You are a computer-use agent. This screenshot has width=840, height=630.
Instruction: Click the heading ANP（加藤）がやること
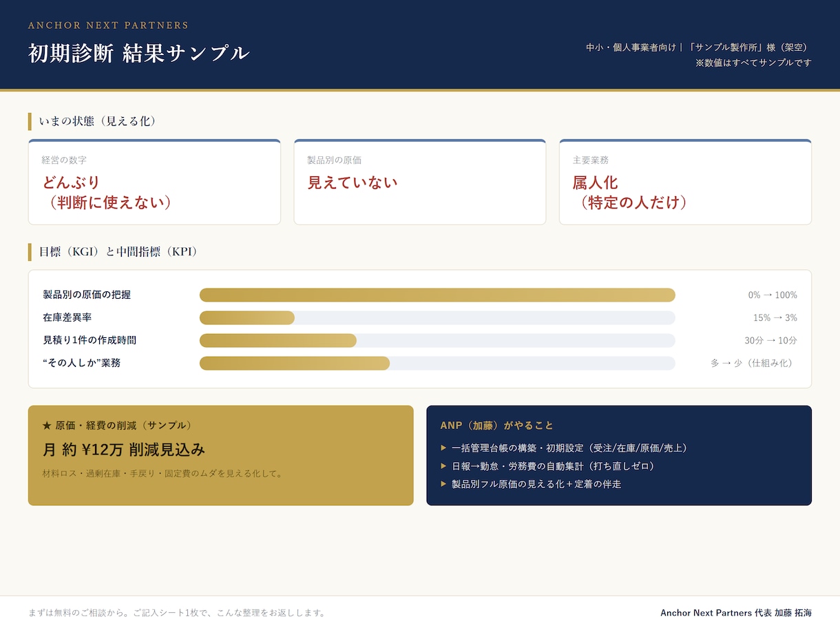pyautogui.click(x=497, y=426)
